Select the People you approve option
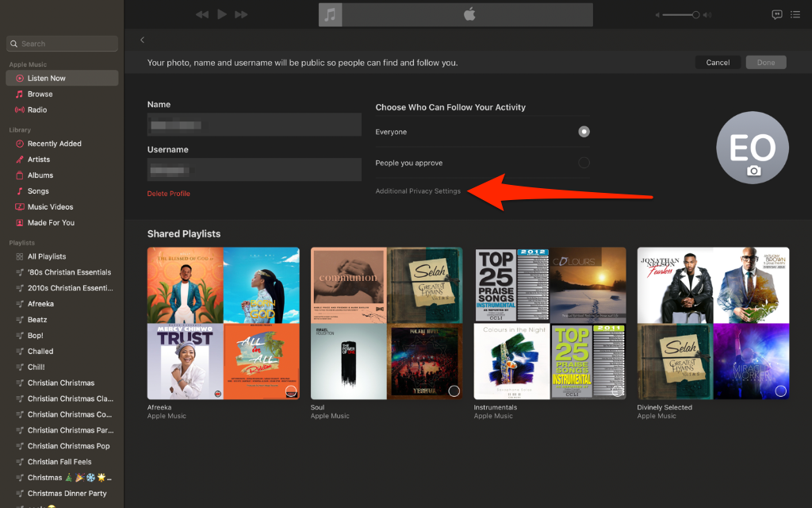Image resolution: width=812 pixels, height=508 pixels. (x=584, y=163)
